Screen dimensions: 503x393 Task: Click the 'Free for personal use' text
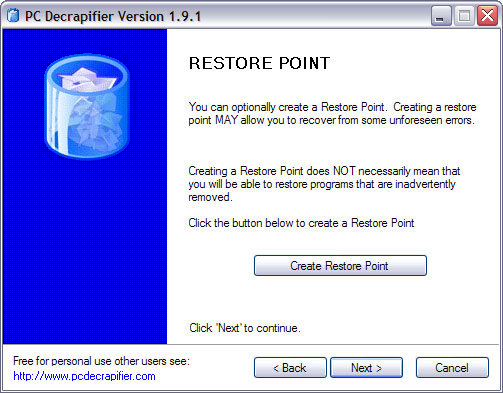pyautogui.click(x=101, y=361)
